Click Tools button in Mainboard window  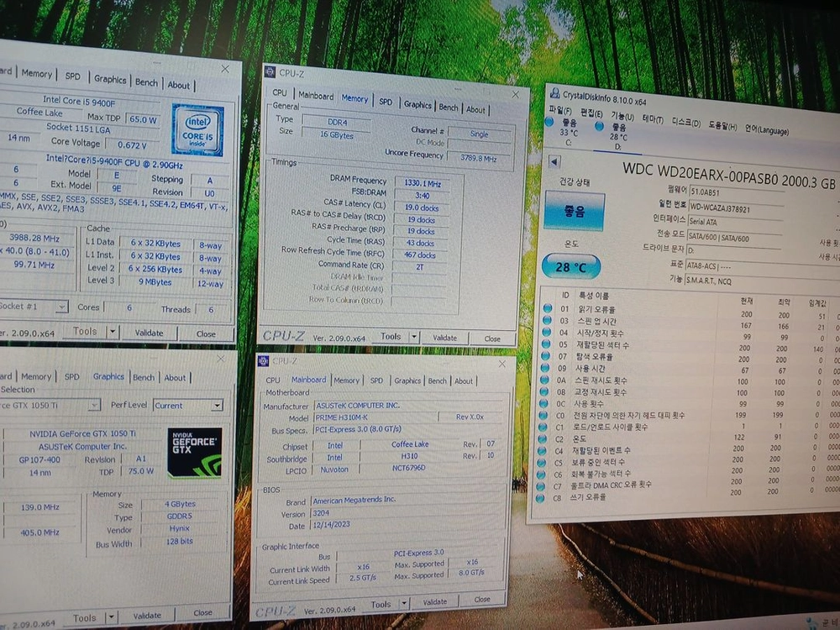coord(381,604)
